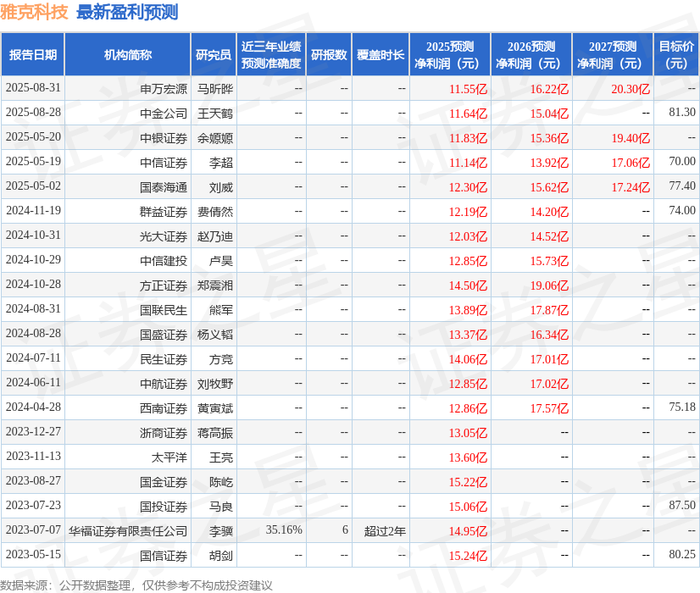Screen dimensions: 700x593
Task: Click the 数据来源 disclaimer footer text
Action: (136, 585)
